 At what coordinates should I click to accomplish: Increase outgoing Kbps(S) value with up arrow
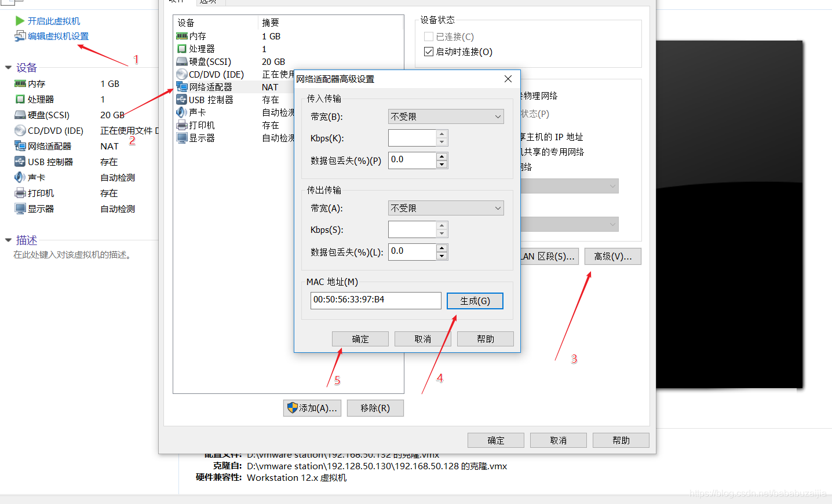442,226
